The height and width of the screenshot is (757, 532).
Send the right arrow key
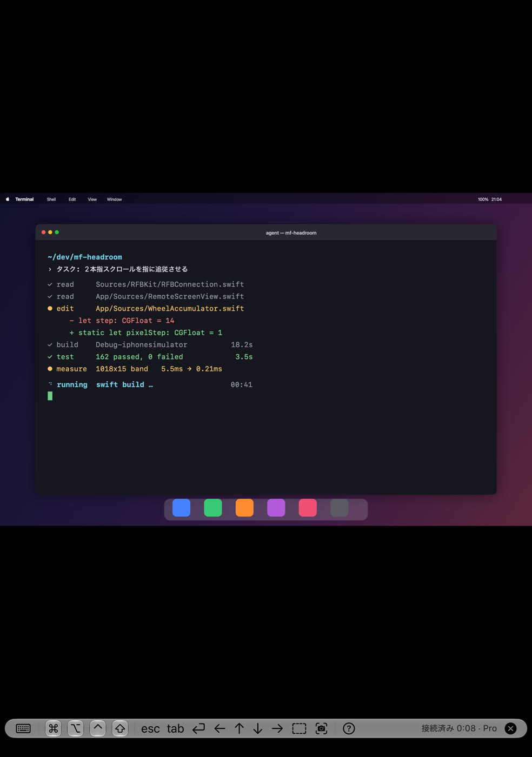pos(277,728)
